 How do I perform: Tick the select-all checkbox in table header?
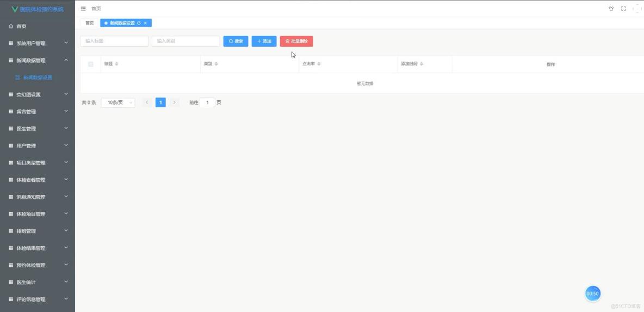[x=91, y=64]
